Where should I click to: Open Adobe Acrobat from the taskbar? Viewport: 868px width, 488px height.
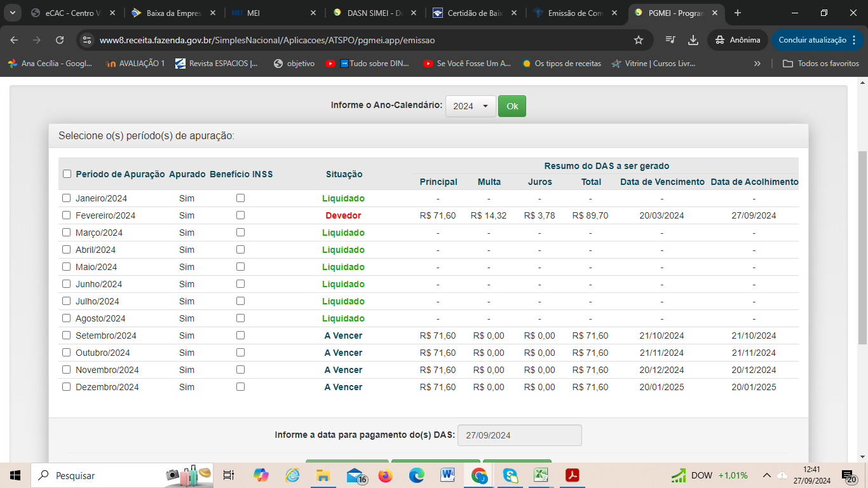(x=573, y=475)
